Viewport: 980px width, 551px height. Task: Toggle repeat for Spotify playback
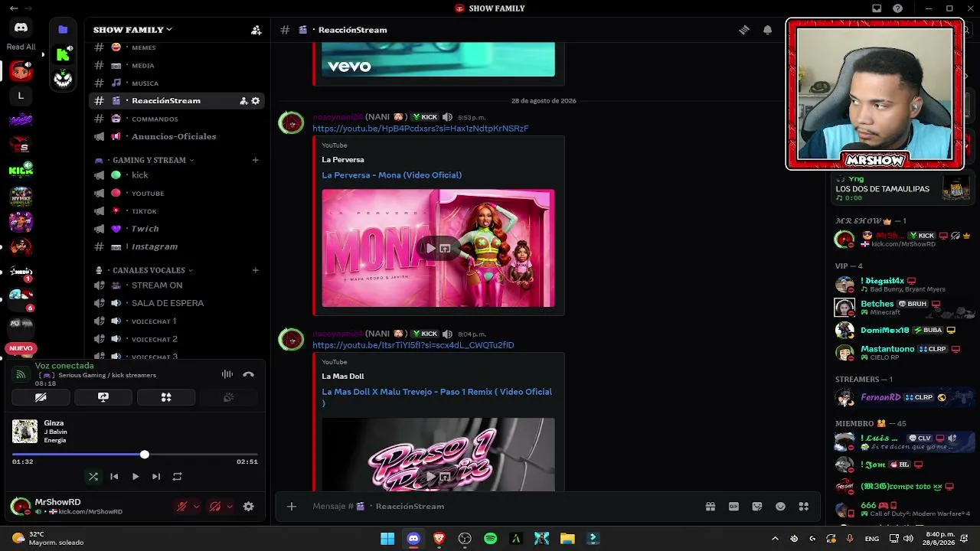(177, 477)
